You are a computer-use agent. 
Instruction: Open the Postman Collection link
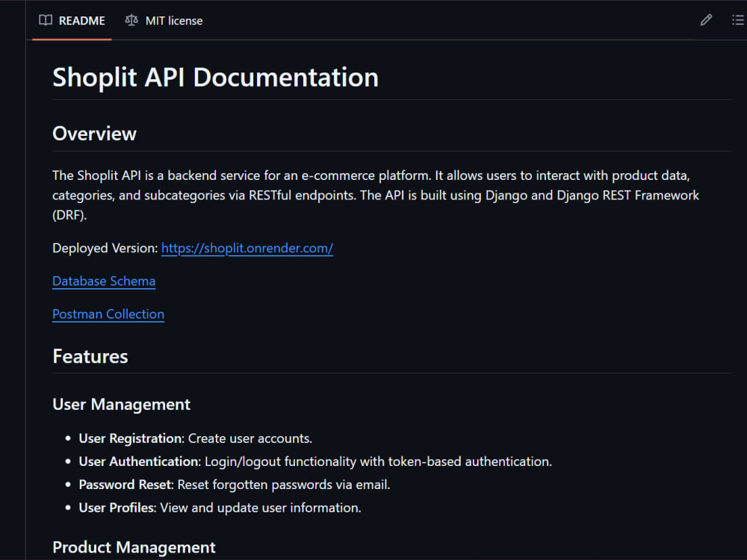pyautogui.click(x=108, y=314)
